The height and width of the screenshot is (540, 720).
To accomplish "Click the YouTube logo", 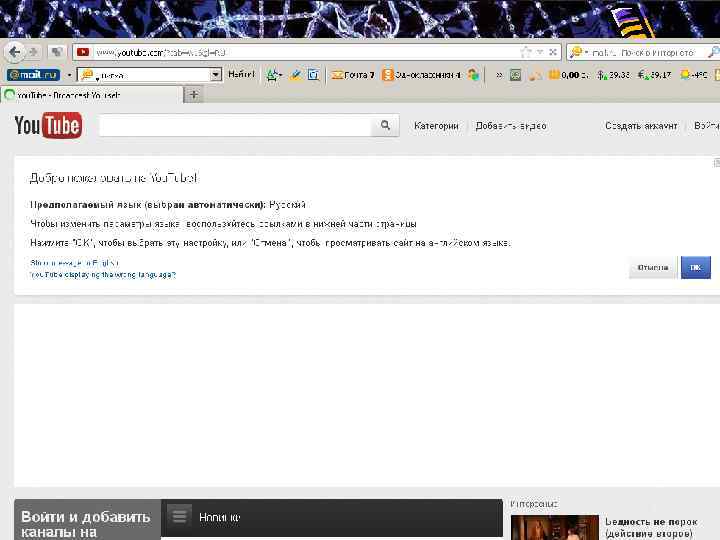I will pyautogui.click(x=48, y=125).
